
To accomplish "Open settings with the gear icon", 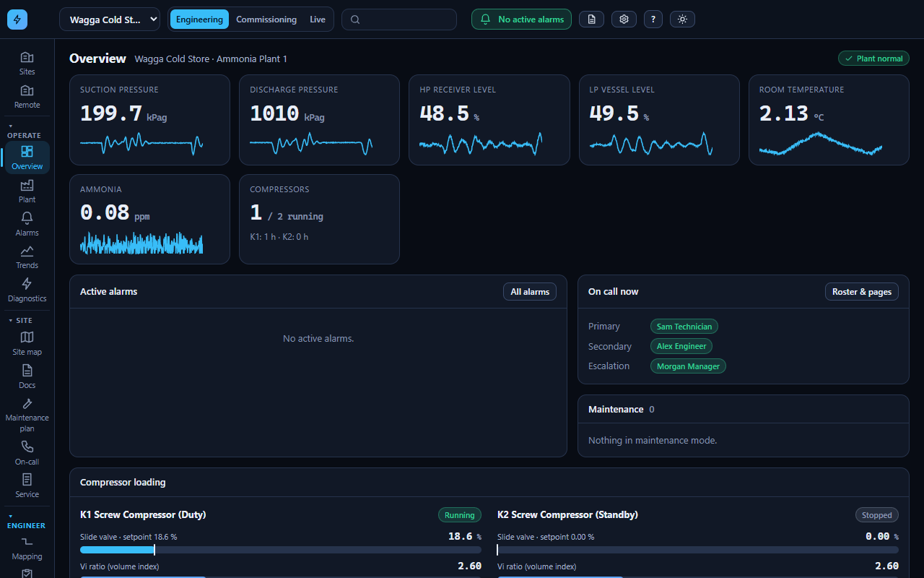I will point(624,20).
